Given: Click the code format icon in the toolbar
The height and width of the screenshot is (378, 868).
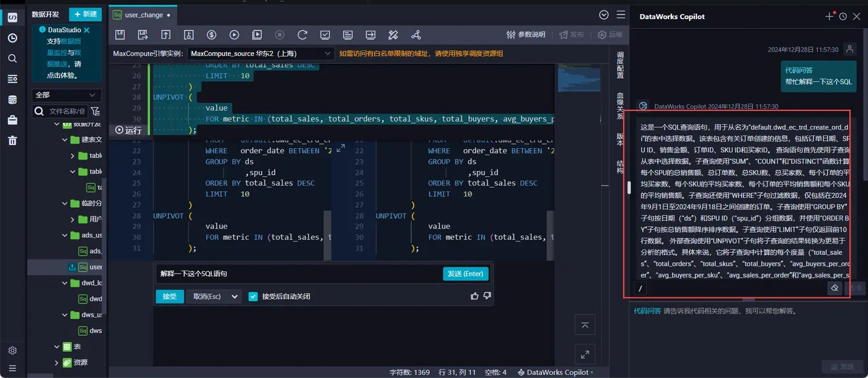Looking at the screenshot, I should 393,35.
